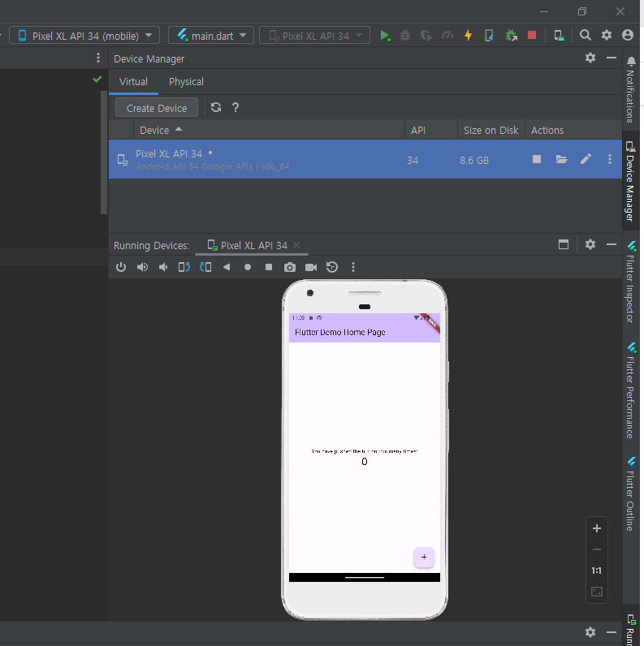Rotate emulator right icon
This screenshot has width=644, height=646.
coord(205,267)
